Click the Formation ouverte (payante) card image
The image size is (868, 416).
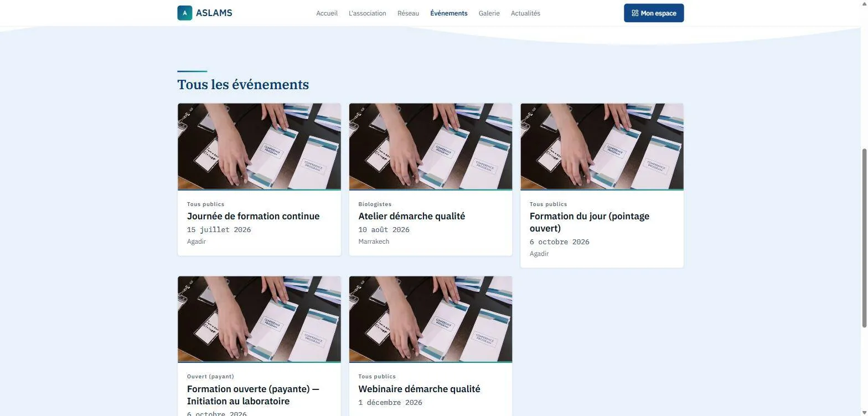coord(259,319)
